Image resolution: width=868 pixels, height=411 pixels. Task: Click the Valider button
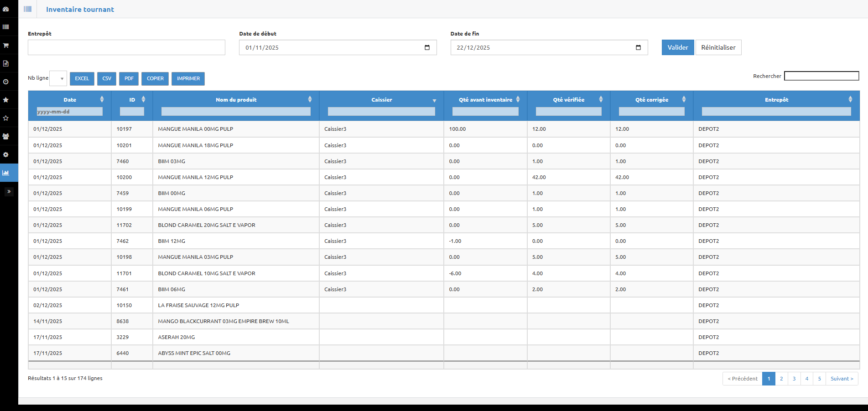click(x=677, y=47)
